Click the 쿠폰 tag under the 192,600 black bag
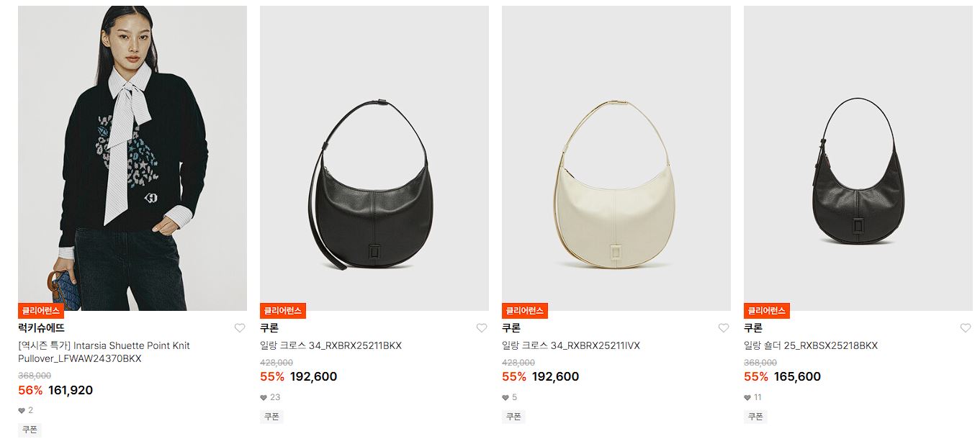This screenshot has height=444, width=980. coord(271,417)
